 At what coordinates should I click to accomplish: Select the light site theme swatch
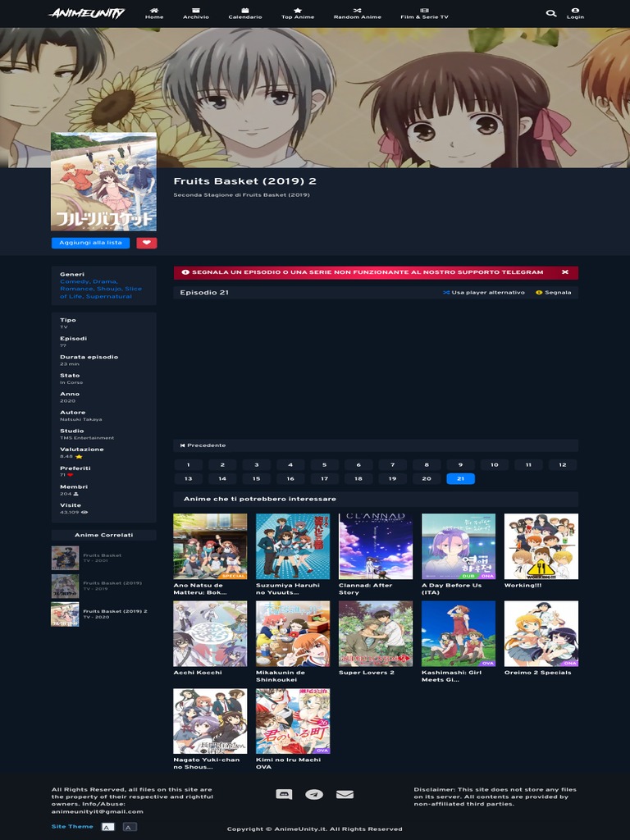click(x=107, y=827)
